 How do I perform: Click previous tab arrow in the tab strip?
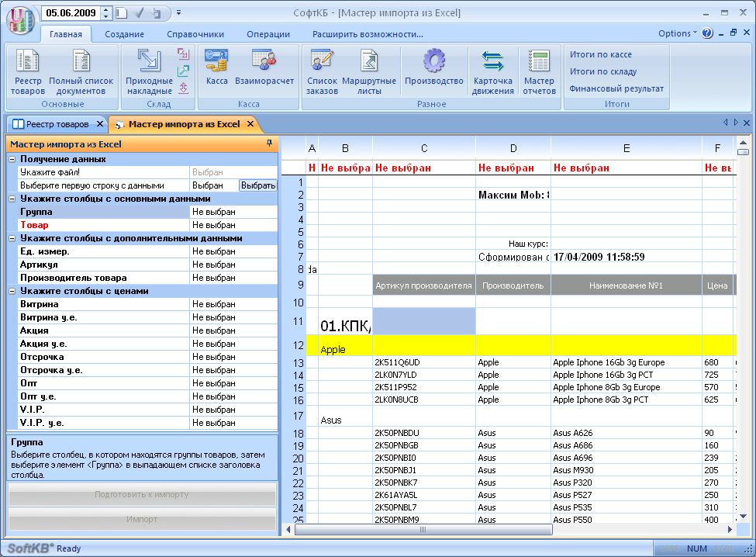click(725, 123)
